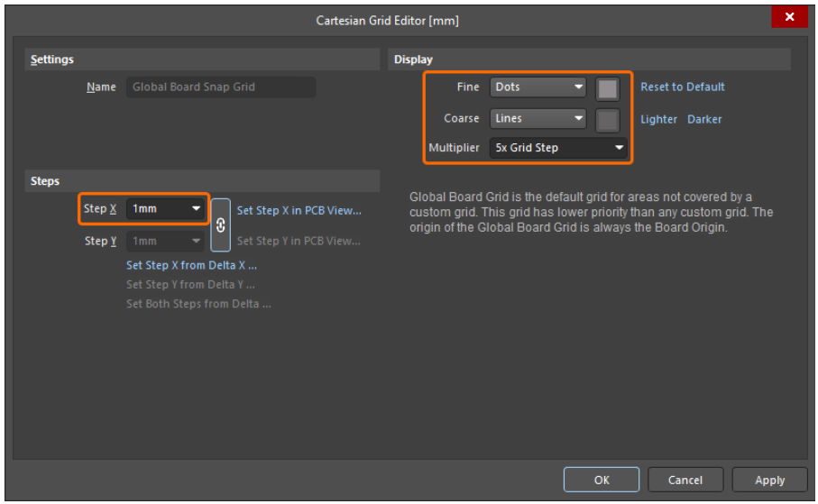Screen dimensions: 818x504
Task: Click Set Step Y in PCB View link
Action: 299,242
